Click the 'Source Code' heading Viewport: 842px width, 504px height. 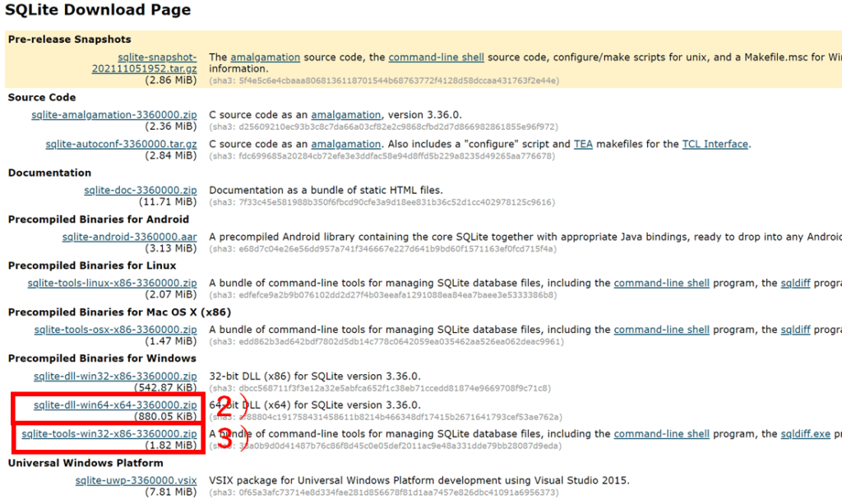[x=42, y=97]
